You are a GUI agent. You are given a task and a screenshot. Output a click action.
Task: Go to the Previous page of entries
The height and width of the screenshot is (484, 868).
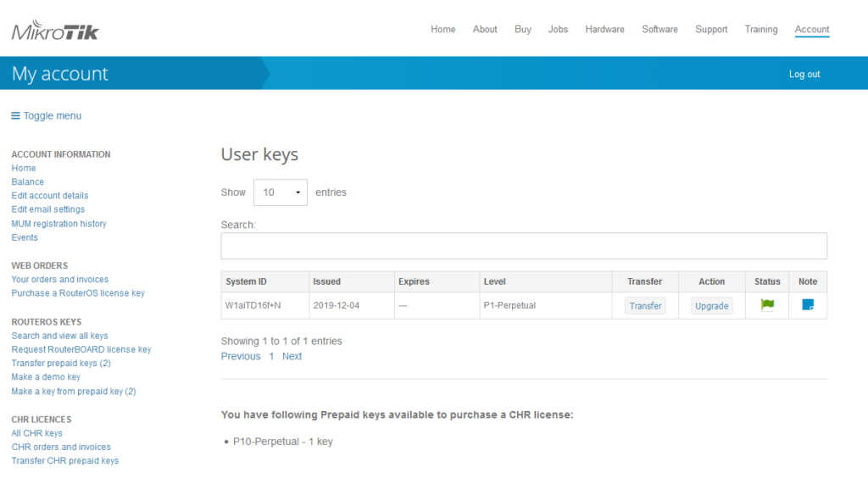click(x=240, y=356)
